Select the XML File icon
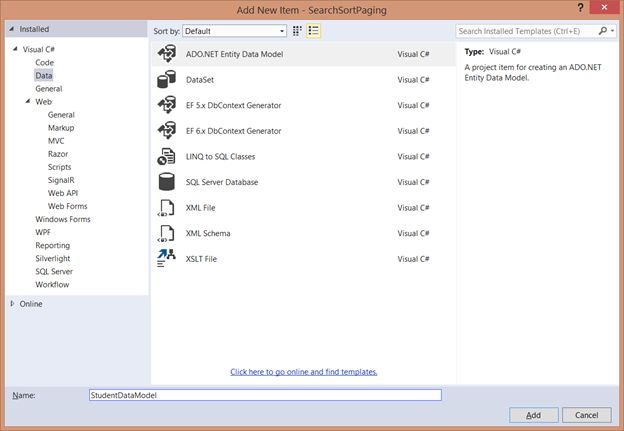This screenshot has height=431, width=624. tap(166, 208)
